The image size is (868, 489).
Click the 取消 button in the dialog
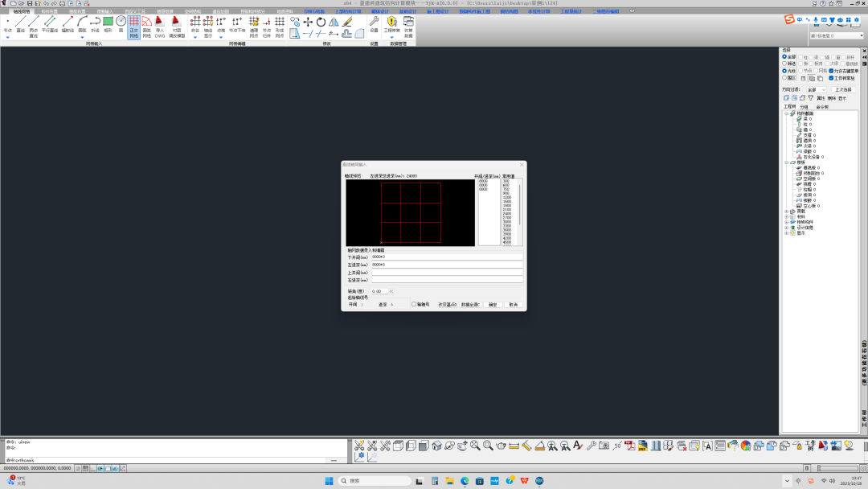coord(513,305)
